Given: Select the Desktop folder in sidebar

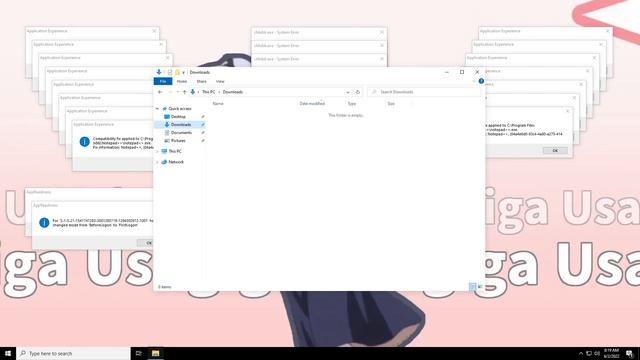Looking at the screenshot, I should (178, 117).
